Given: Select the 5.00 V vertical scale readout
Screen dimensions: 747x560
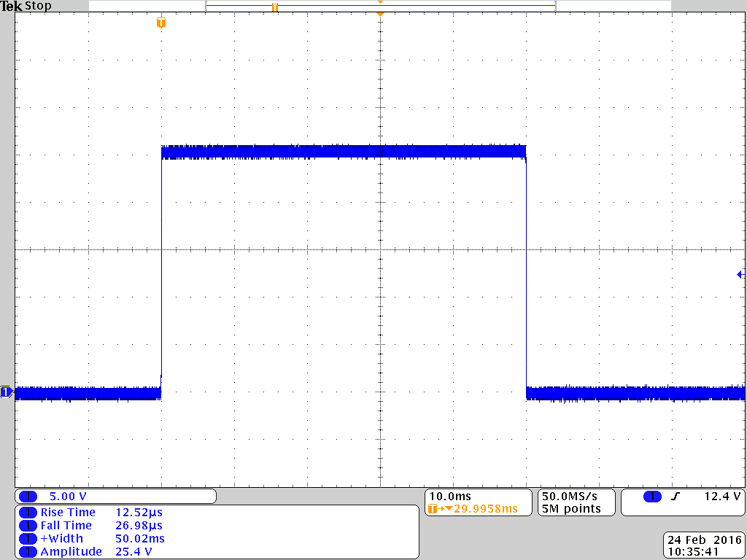Looking at the screenshot, I should (68, 497).
